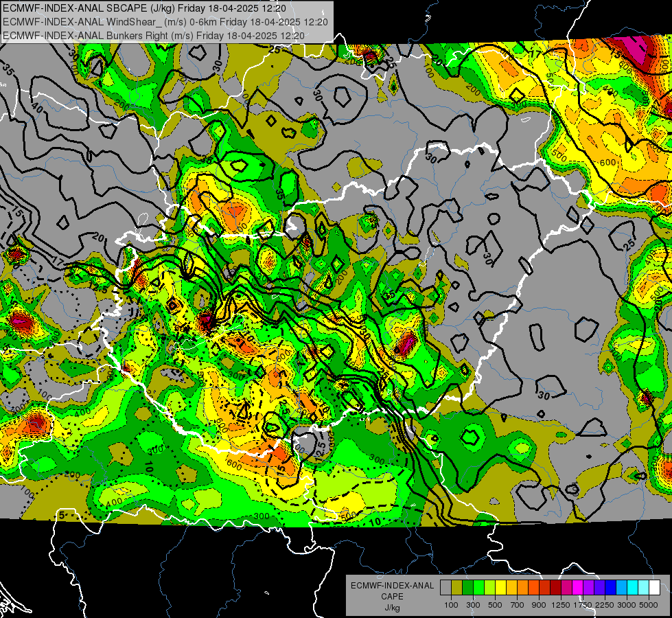This screenshot has width=672, height=618.
Task: Select the legend value 1250
Action: click(561, 605)
